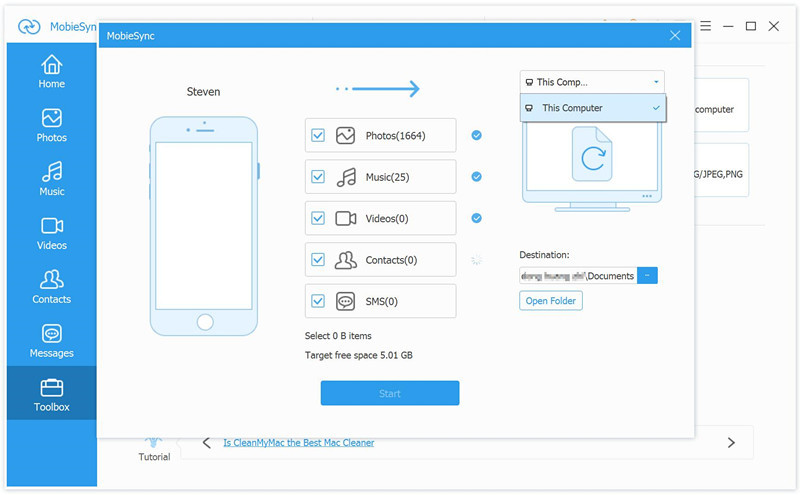
Task: Click the MobieSync logo icon
Action: click(x=29, y=27)
